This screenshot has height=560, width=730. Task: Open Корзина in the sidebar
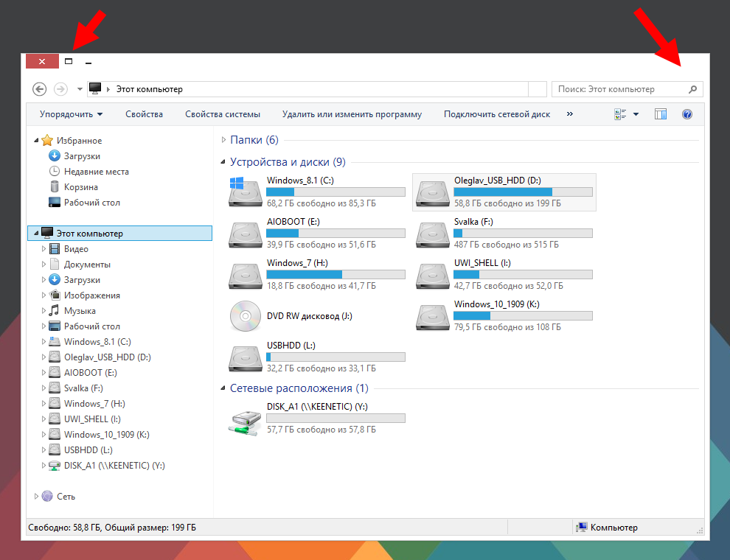tap(81, 187)
